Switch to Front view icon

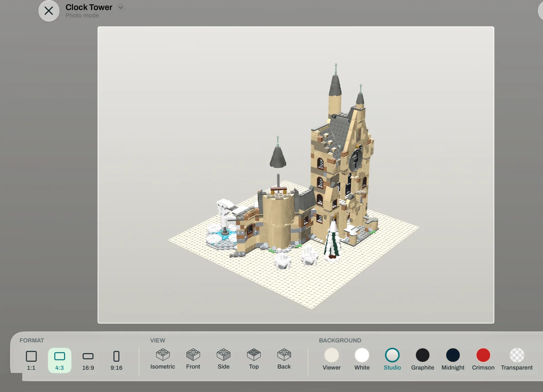[193, 355]
